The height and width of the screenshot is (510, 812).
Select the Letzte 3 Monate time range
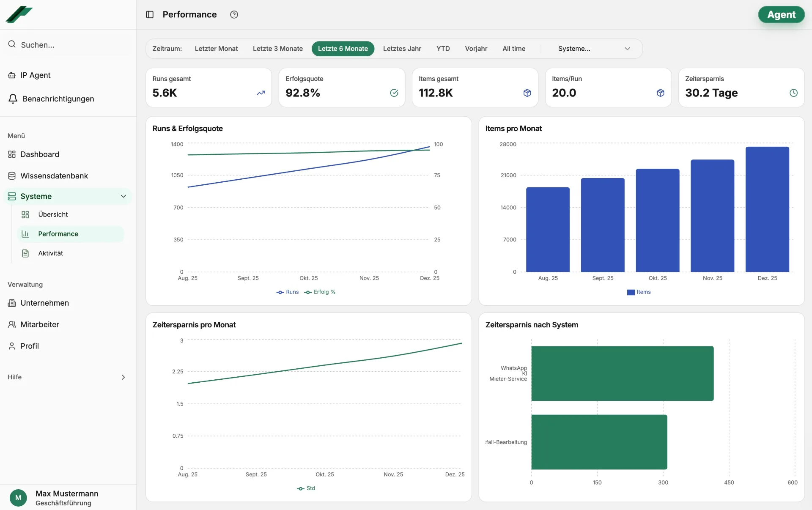tap(277, 49)
